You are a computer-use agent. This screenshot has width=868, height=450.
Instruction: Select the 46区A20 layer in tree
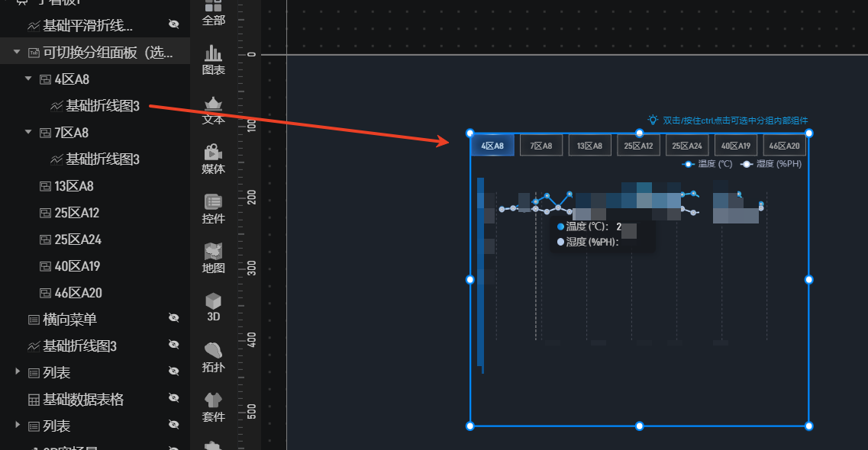pyautogui.click(x=78, y=293)
